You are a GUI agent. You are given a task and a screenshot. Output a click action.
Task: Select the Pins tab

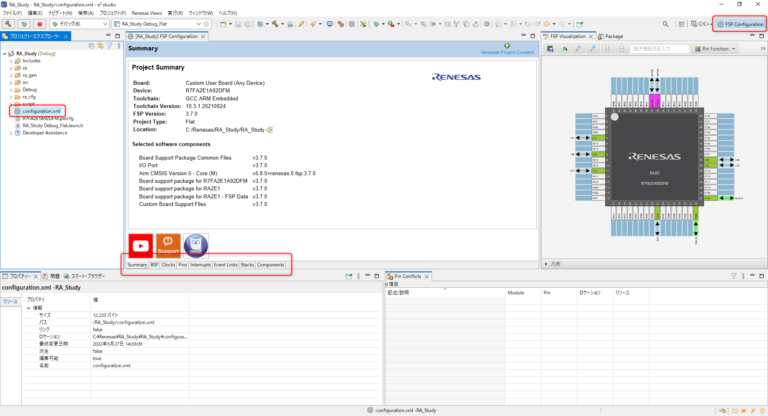(183, 265)
